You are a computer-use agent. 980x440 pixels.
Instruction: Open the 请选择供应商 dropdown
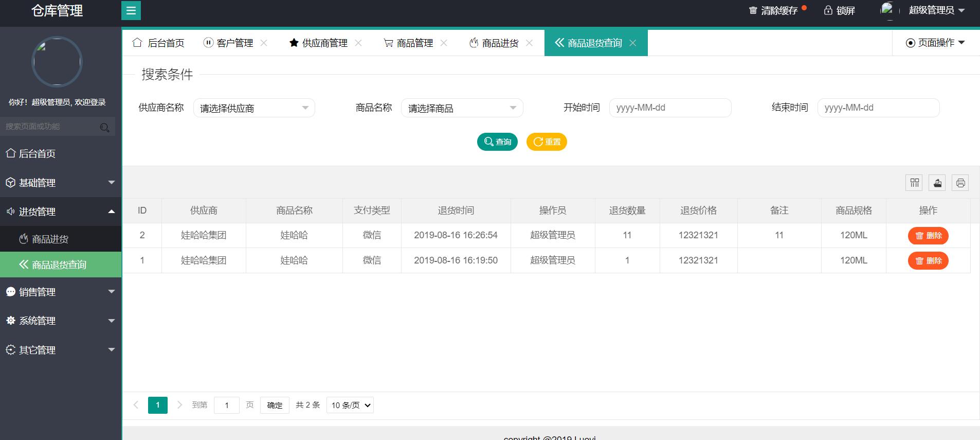coord(254,108)
